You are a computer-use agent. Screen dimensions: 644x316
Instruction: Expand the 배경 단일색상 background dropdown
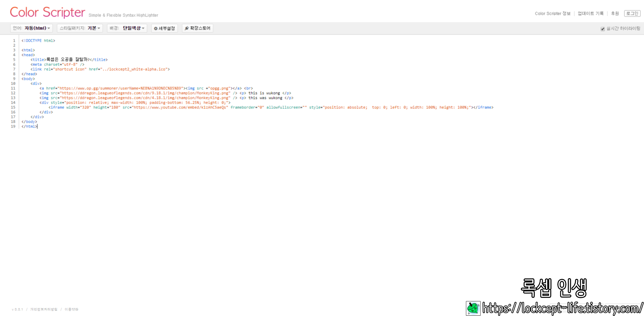click(x=127, y=28)
